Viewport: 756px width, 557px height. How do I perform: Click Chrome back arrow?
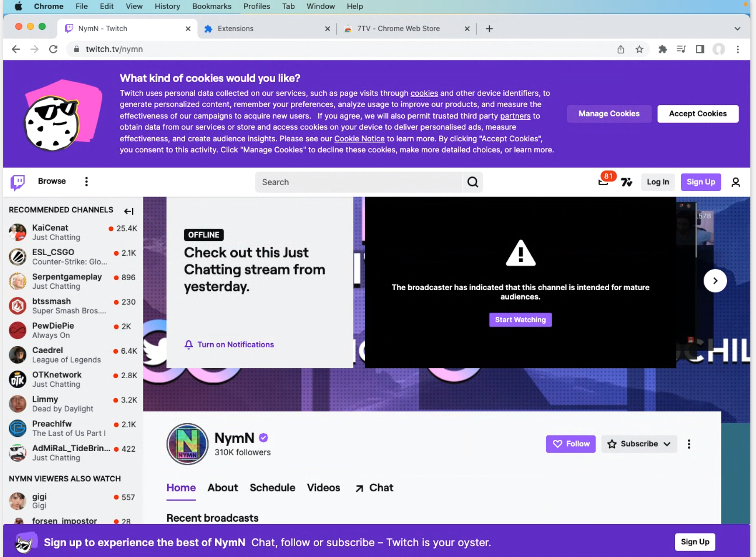16,49
